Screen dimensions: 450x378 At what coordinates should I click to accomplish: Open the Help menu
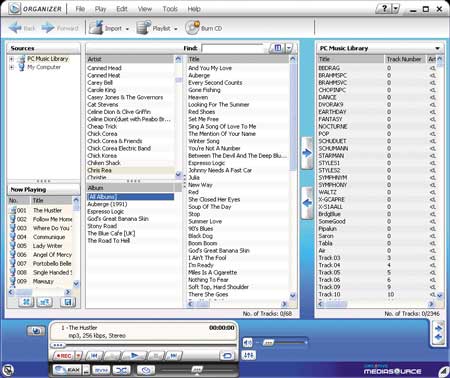click(194, 9)
